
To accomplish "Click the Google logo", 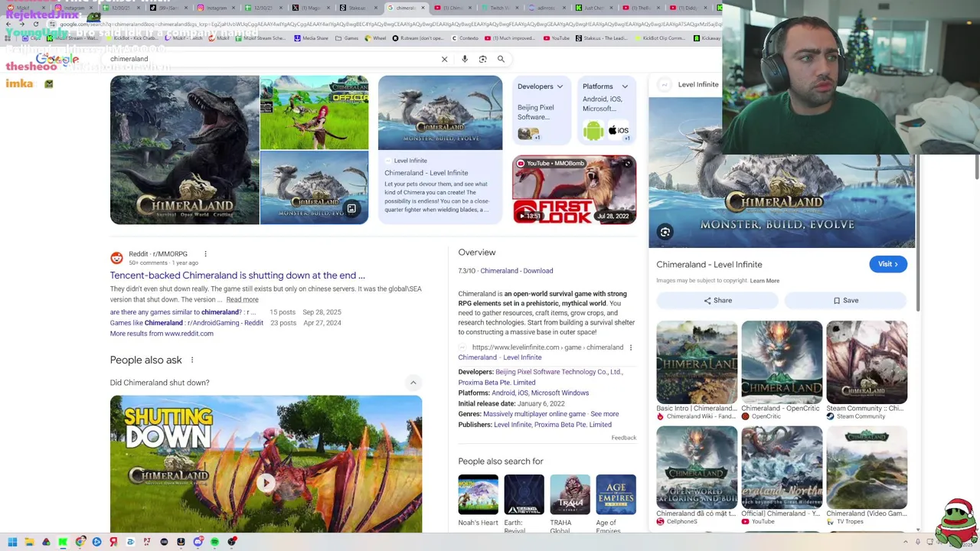I will 57,59.
